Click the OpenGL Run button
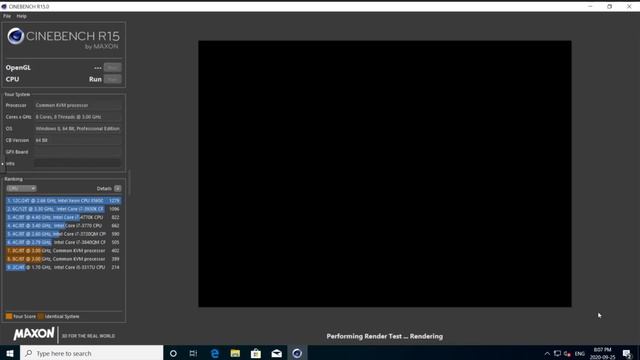Image resolution: width=640 pixels, height=360 pixels. (112, 68)
